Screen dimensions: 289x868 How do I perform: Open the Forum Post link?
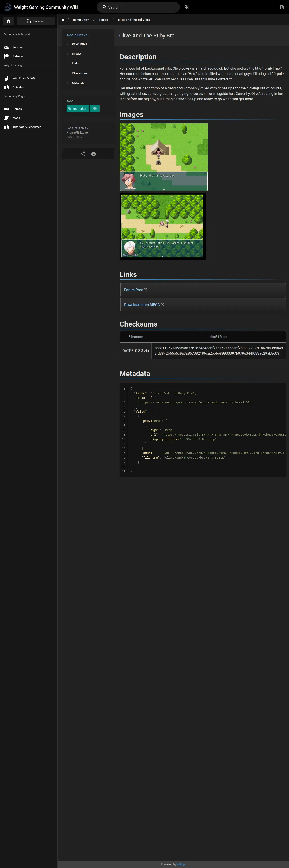tap(133, 290)
